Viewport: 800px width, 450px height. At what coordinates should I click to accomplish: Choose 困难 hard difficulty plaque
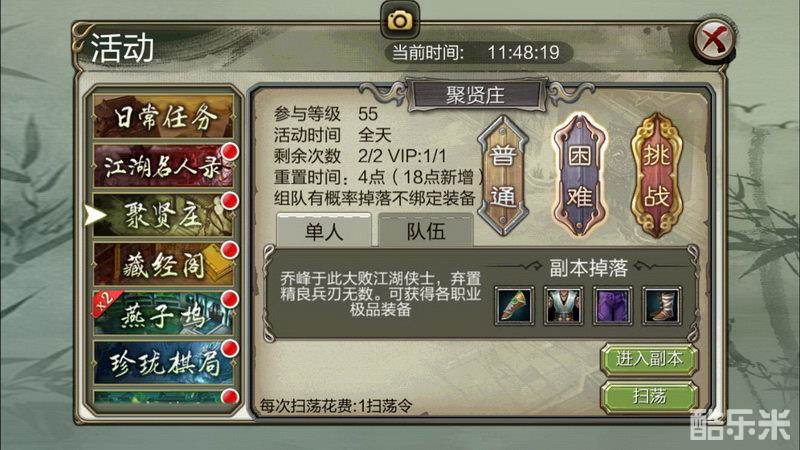(x=580, y=176)
